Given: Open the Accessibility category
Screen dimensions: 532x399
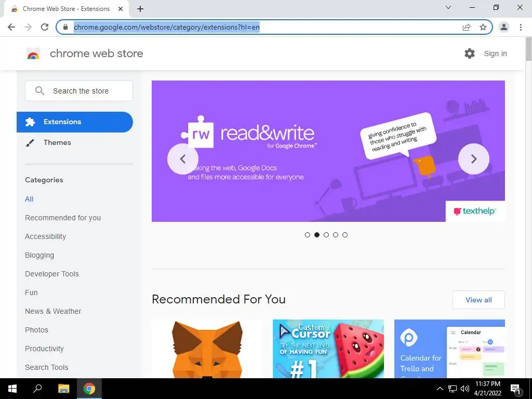Looking at the screenshot, I should (46, 236).
